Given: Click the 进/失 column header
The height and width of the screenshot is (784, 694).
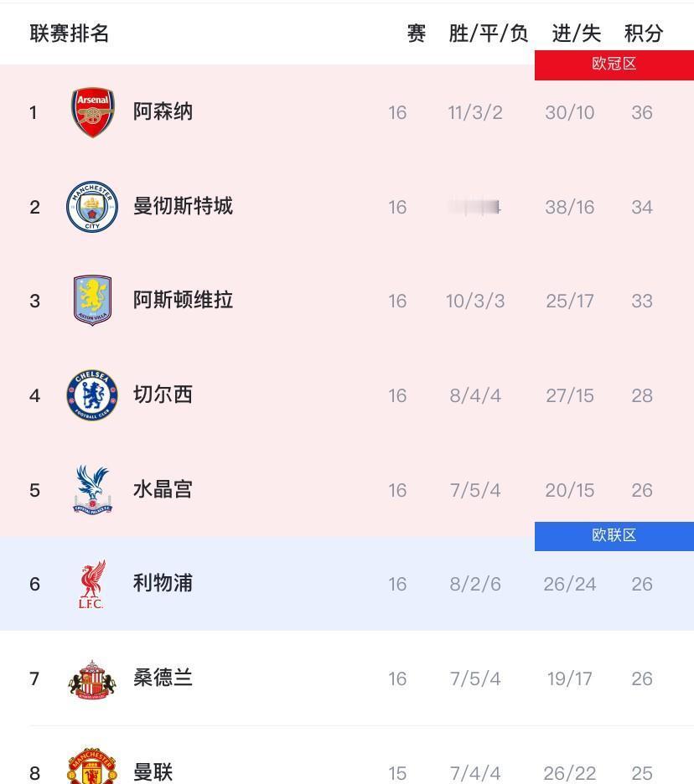Looking at the screenshot, I should pos(577,34).
